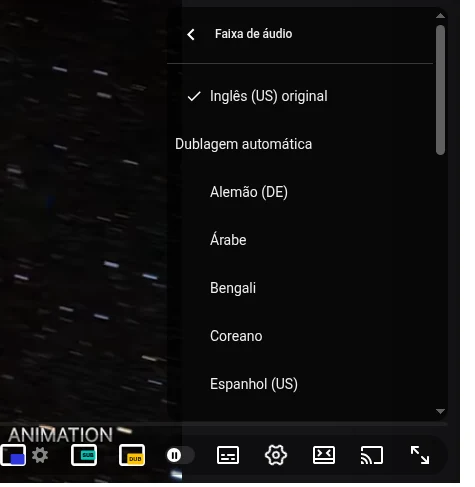Click the green SUB extension icon
Viewport: 475px width, 487px height.
84,455
